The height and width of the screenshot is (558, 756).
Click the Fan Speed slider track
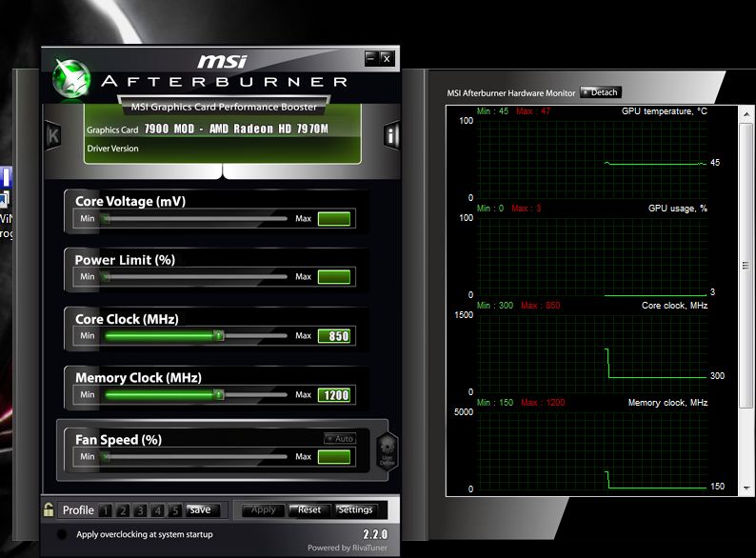[x=195, y=456]
